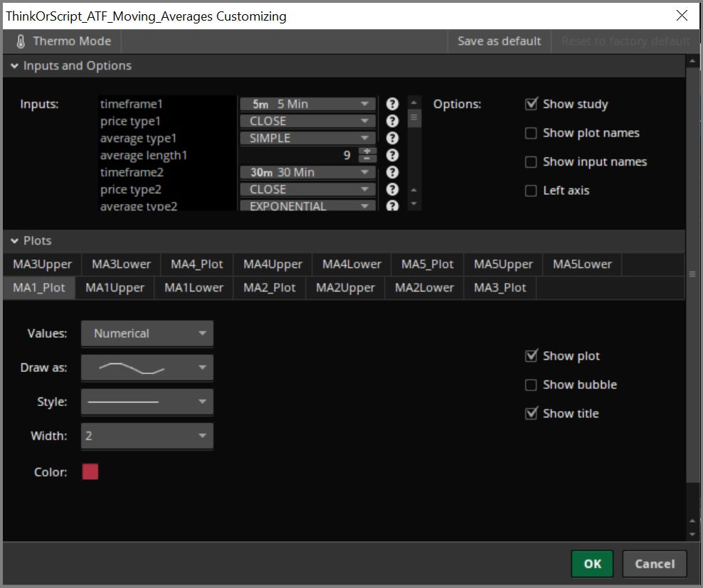This screenshot has width=703, height=588.
Task: Toggle the Show bubble checkbox
Action: point(531,385)
